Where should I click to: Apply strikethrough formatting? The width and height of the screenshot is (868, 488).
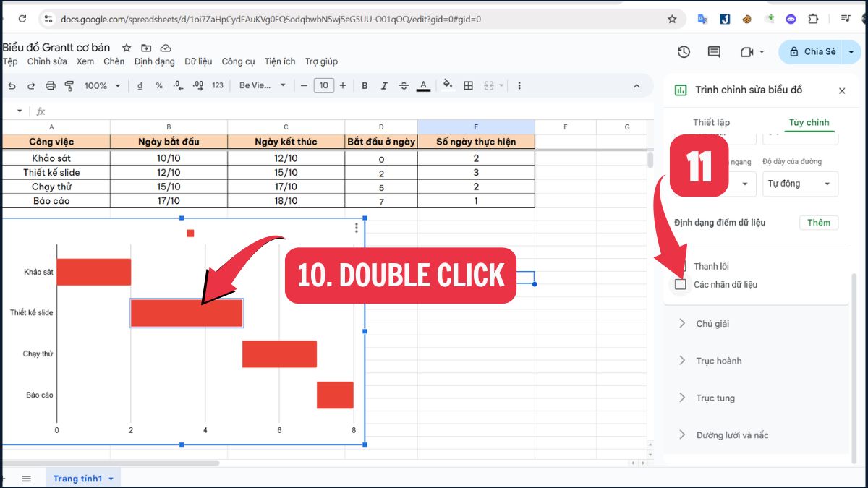click(x=404, y=85)
